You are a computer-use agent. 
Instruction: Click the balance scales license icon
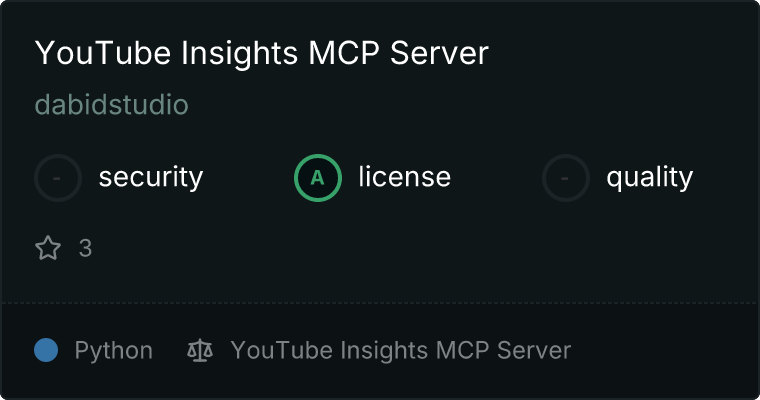tap(200, 350)
